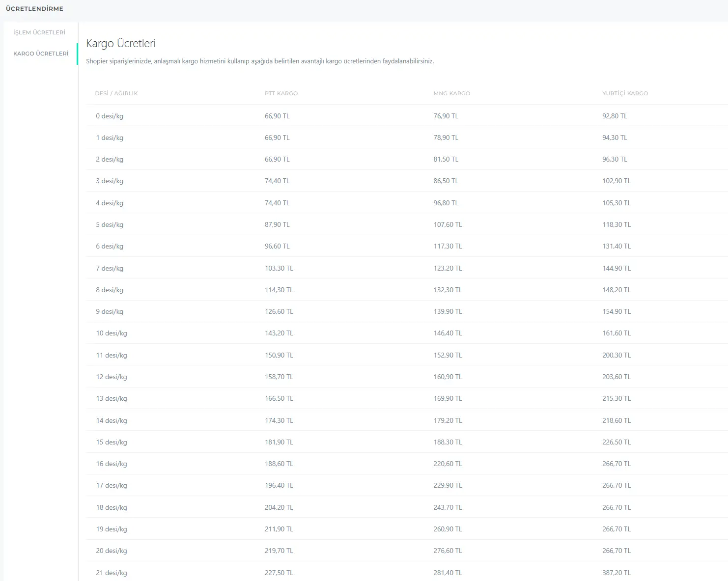Select the 5 desi/kg row label
The image size is (728, 581).
pos(110,225)
